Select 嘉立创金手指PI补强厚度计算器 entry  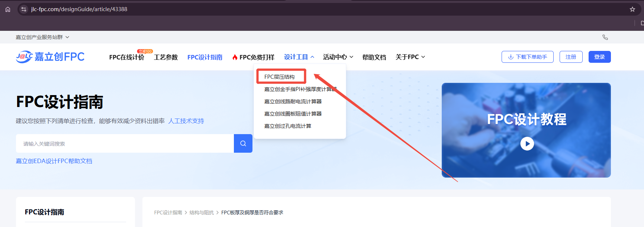pyautogui.click(x=300, y=89)
